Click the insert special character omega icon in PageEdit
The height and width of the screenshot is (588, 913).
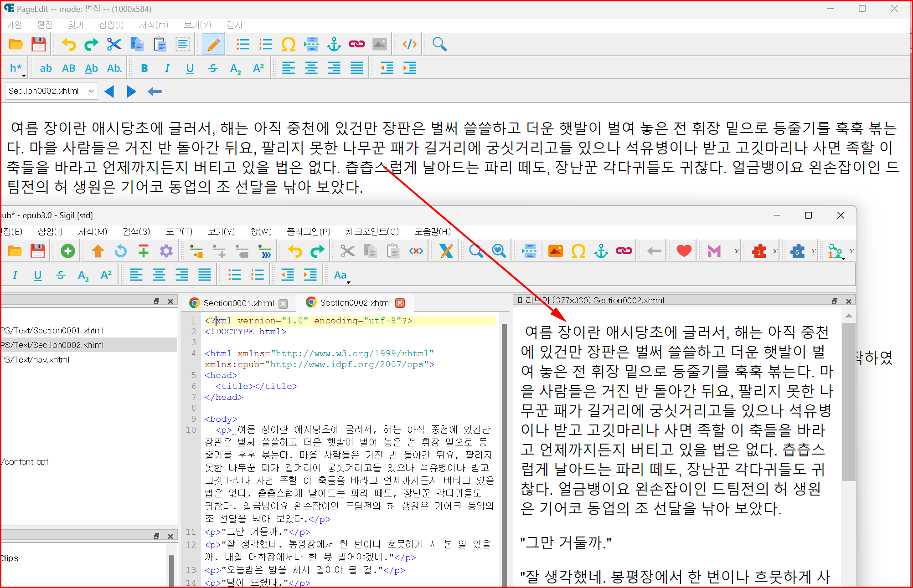(x=288, y=44)
